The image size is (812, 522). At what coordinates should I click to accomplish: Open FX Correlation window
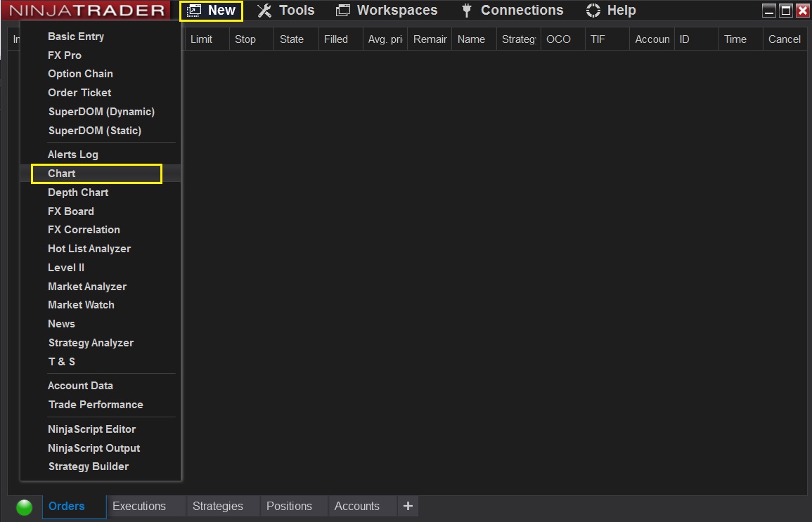(84, 230)
